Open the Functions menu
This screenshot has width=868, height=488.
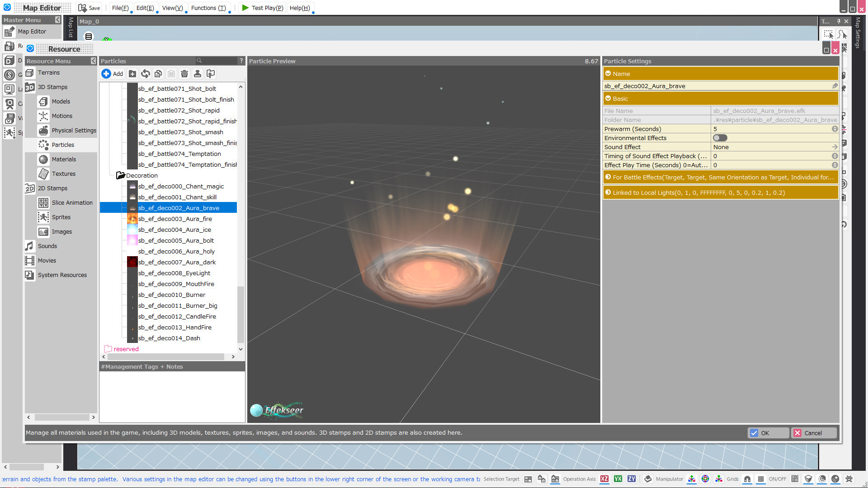[x=208, y=8]
